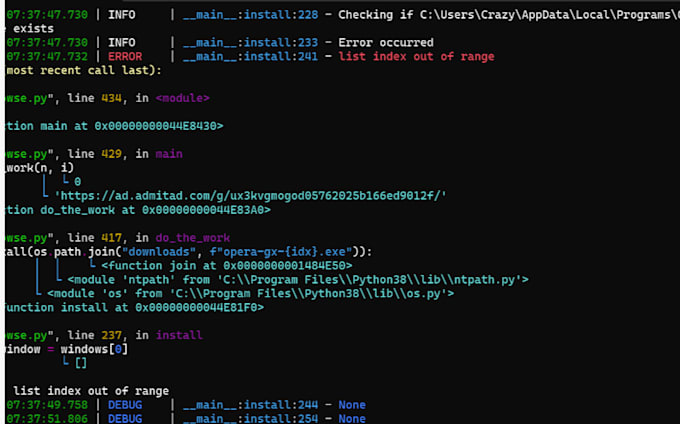Click 'do_the_work at 0x00000000044E83A0>' text

click(x=155, y=210)
